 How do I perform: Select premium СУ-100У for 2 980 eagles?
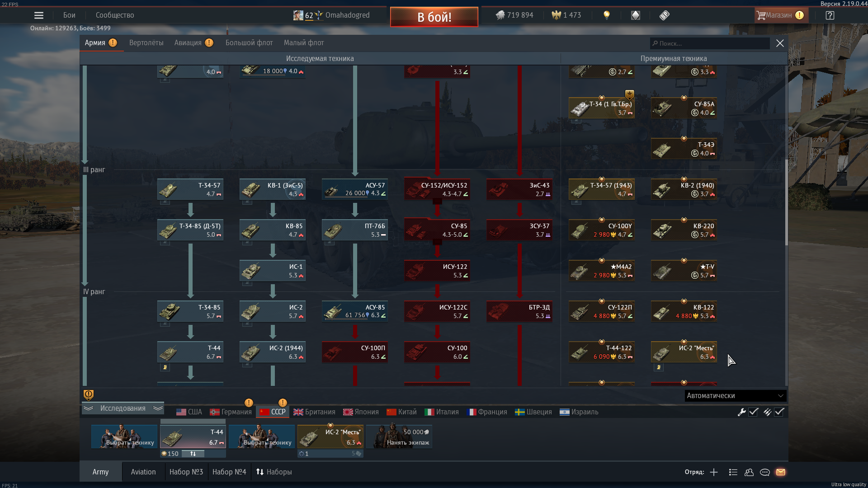click(x=602, y=230)
